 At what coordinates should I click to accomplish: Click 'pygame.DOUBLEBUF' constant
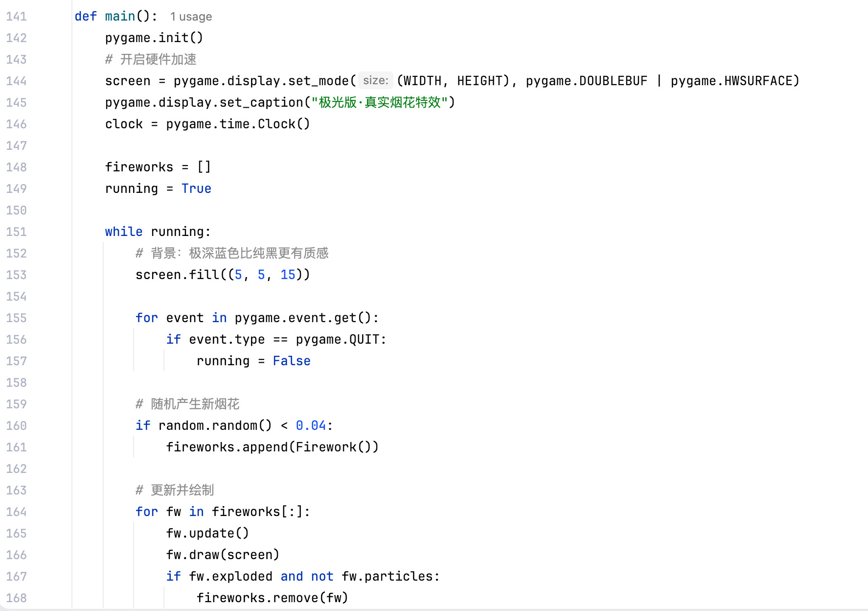pos(587,81)
